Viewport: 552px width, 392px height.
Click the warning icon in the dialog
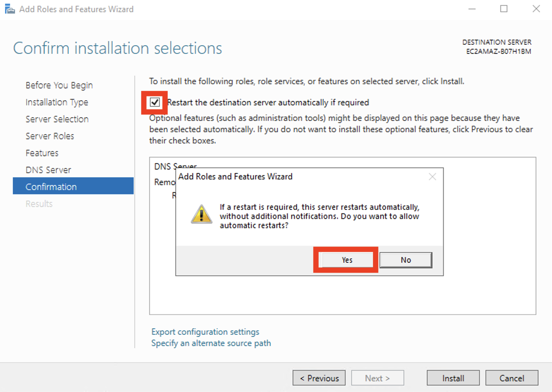point(201,214)
